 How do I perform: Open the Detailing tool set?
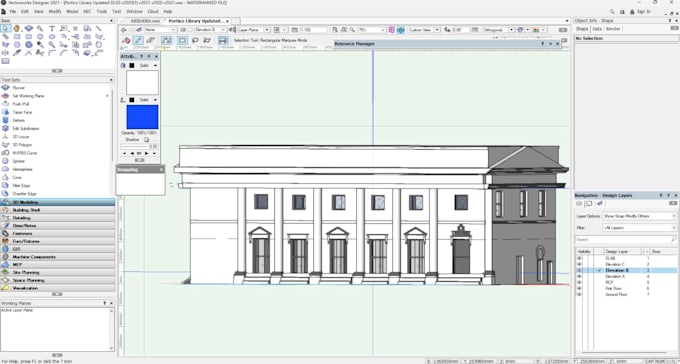click(58, 218)
